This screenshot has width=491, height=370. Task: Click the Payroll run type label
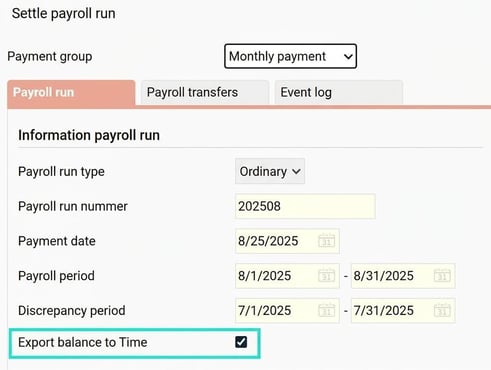pyautogui.click(x=61, y=172)
